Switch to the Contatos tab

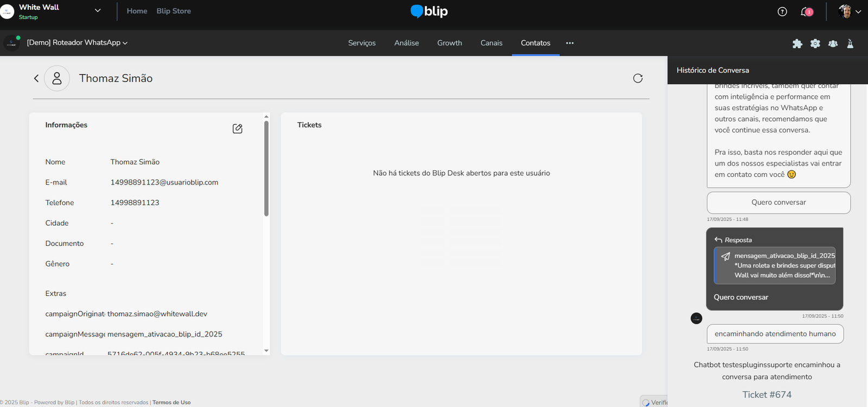[535, 43]
